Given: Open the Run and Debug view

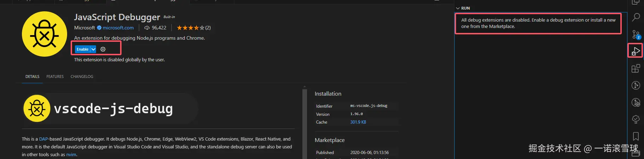Looking at the screenshot, I should point(636,51).
